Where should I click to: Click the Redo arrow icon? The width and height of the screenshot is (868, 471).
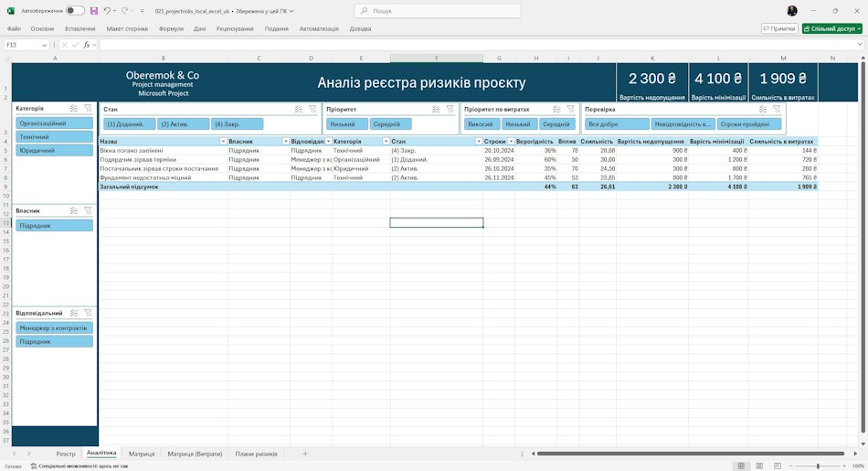click(124, 11)
